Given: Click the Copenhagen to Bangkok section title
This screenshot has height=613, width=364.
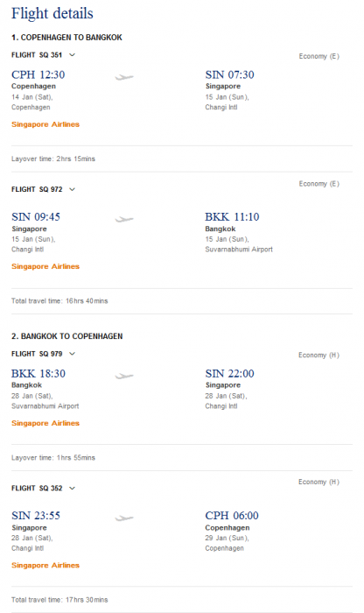Looking at the screenshot, I should (66, 38).
